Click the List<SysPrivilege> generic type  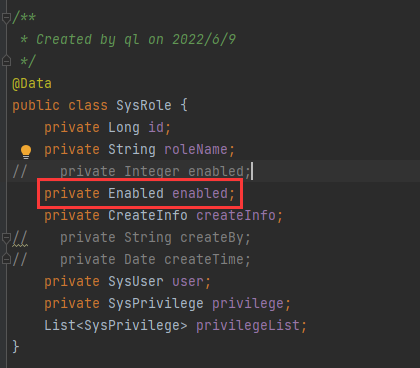pos(116,325)
